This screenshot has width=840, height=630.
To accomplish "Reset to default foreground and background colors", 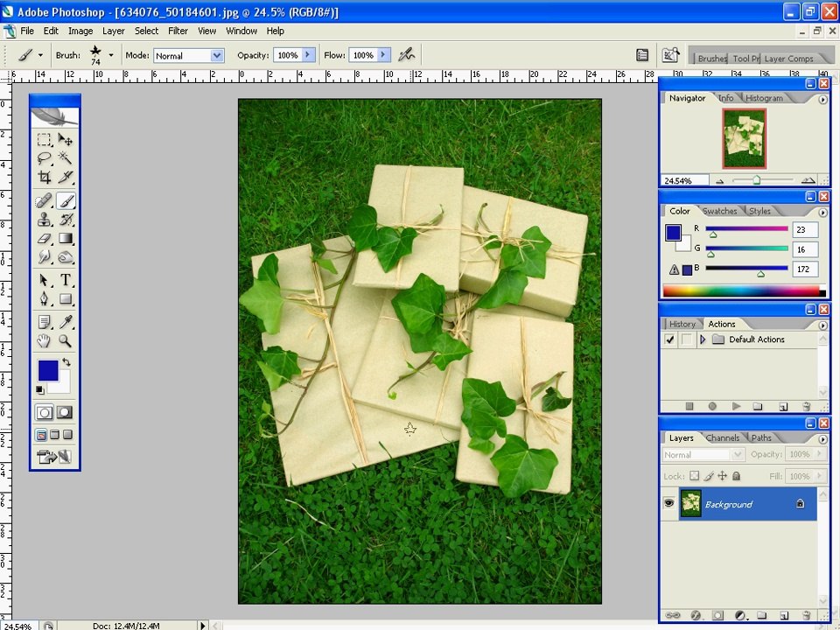I will click(39, 389).
